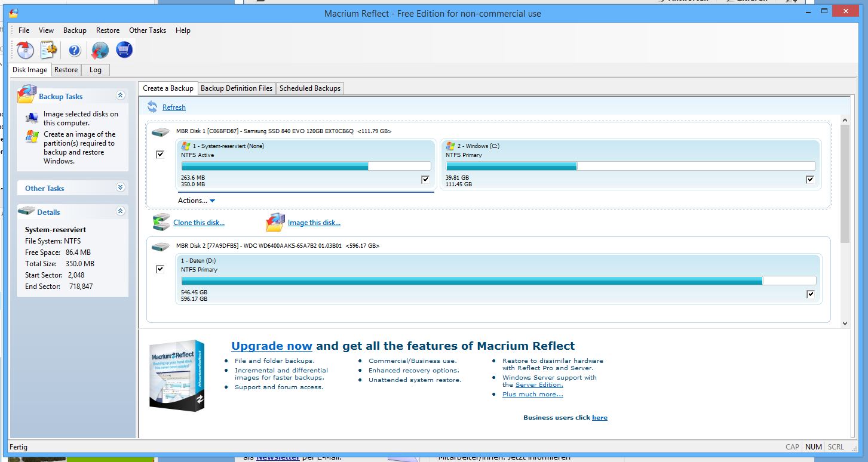Screen dimensions: 868x462
Task: Click the 'Fertig' status bar text
Action: pos(19,446)
